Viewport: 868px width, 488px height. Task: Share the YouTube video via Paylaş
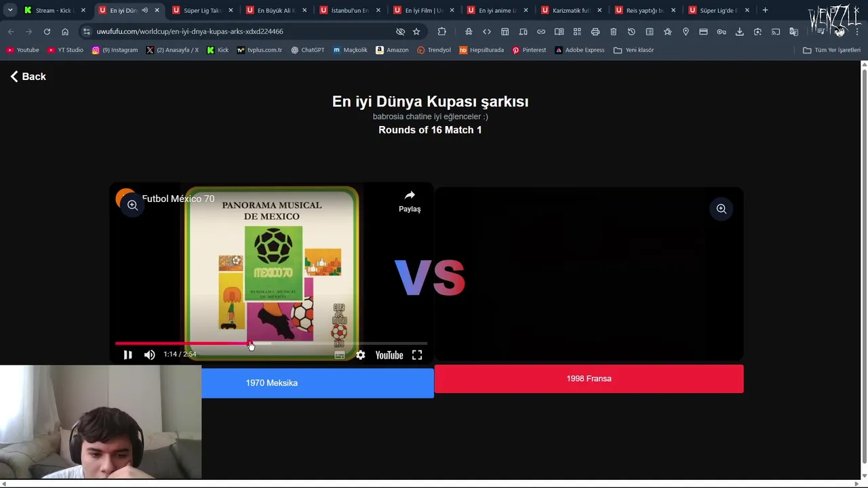tap(410, 201)
